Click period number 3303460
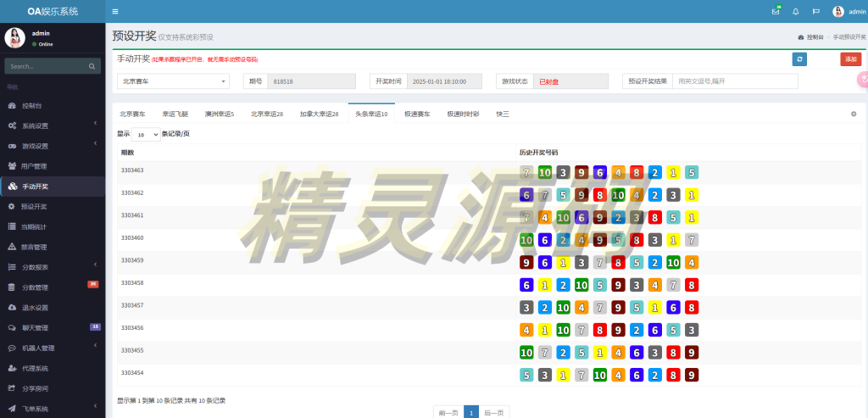Image resolution: width=868 pixels, height=418 pixels. coord(132,237)
